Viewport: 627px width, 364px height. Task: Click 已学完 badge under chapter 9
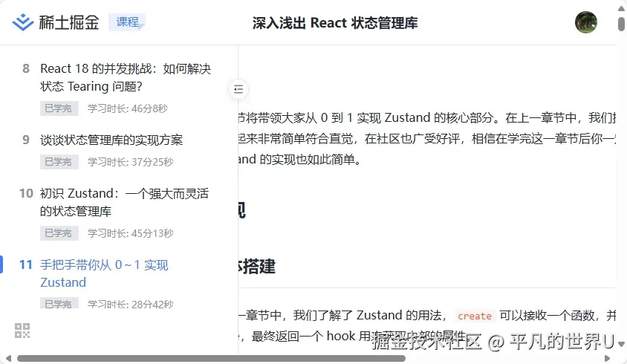(59, 162)
